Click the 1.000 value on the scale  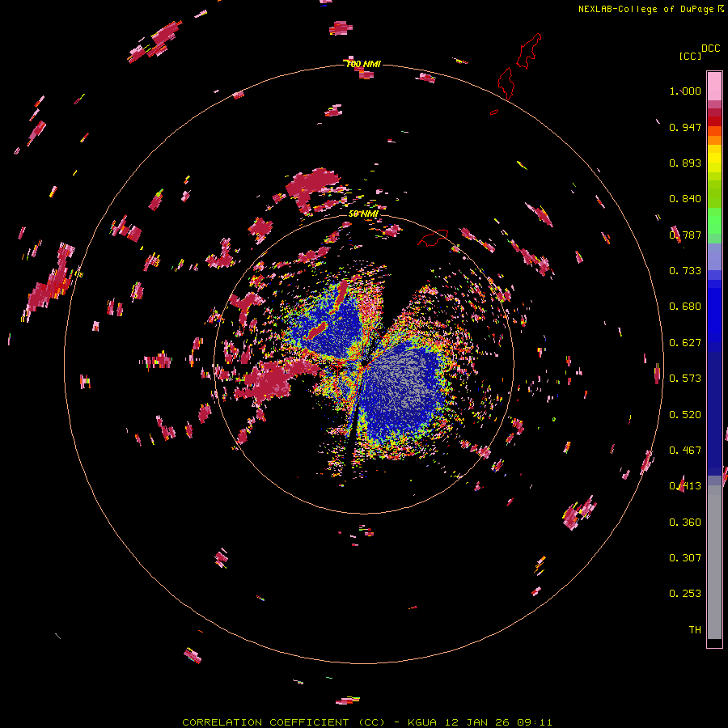pos(685,91)
